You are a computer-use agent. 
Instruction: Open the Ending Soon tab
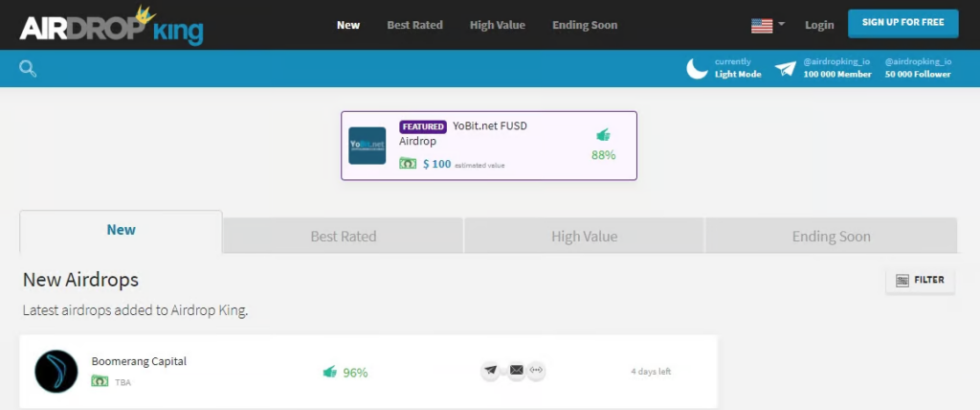click(x=831, y=236)
